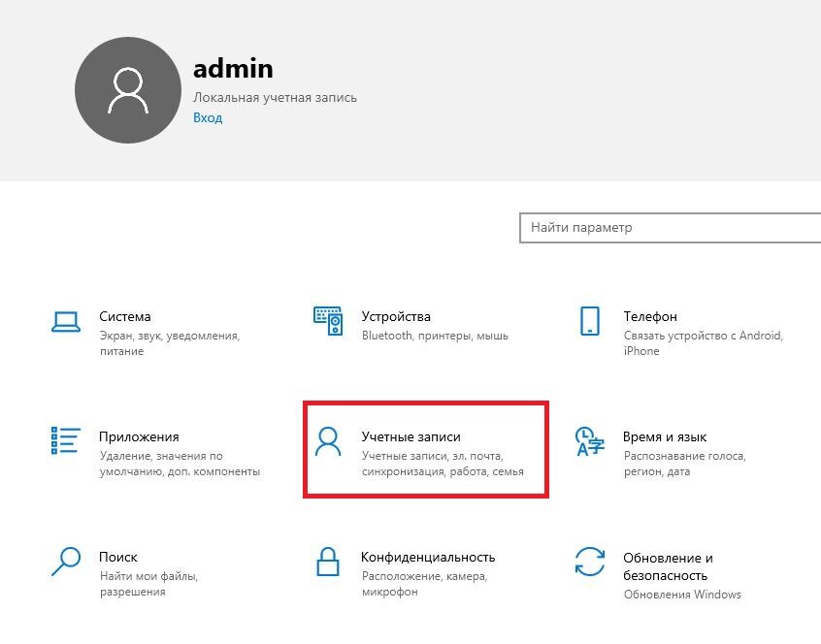Image resolution: width=821 pixels, height=644 pixels.
Task: Open the Вход link under admin
Action: coord(210,116)
